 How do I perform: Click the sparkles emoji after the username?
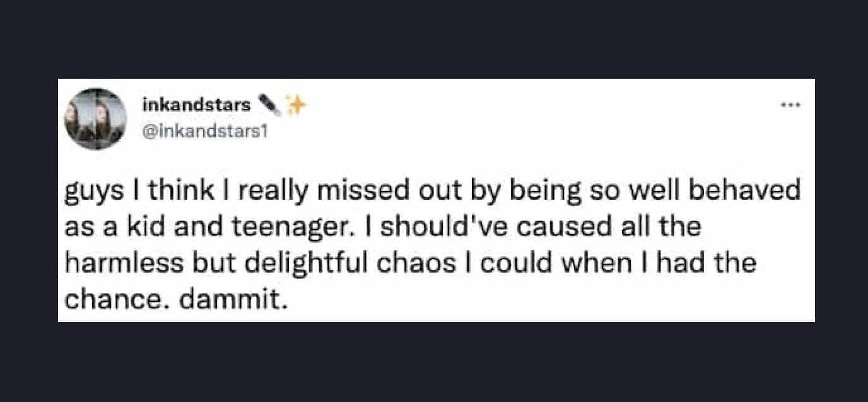[x=295, y=105]
